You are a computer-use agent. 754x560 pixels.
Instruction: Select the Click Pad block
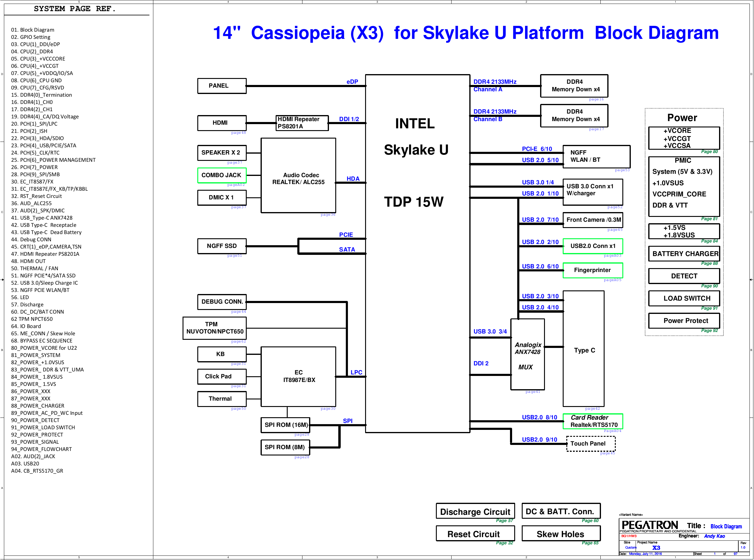tap(222, 377)
